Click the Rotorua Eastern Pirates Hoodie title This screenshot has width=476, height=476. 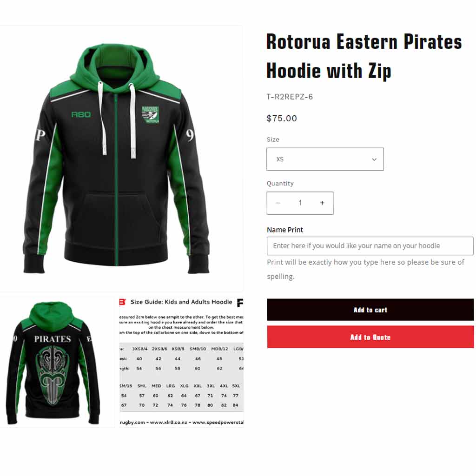[364, 56]
